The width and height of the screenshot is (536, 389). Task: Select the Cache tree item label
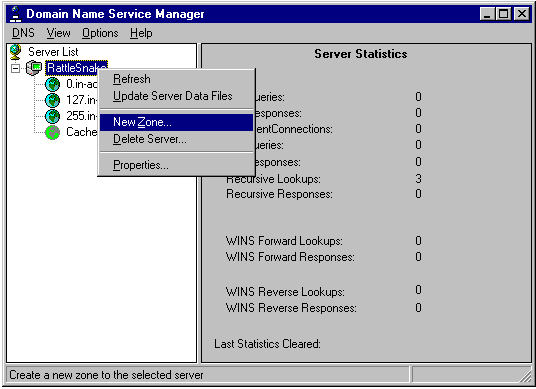(82, 132)
